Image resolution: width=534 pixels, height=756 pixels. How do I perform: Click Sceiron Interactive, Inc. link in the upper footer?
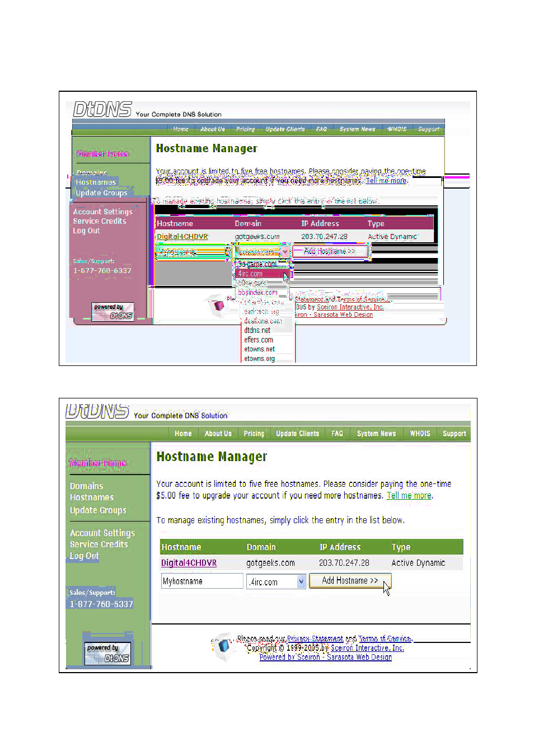[350, 307]
